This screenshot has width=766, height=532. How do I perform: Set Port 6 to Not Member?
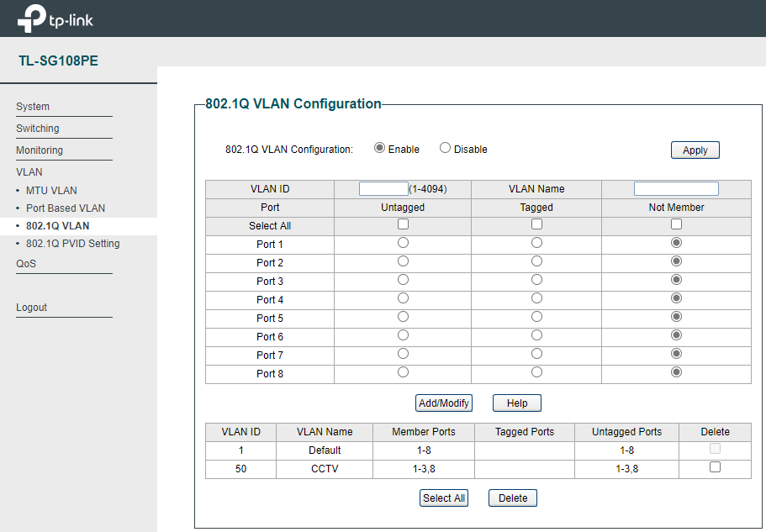pos(677,335)
